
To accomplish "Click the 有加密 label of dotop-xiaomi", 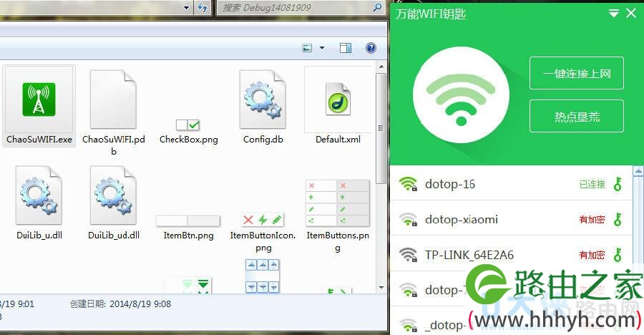I will point(592,220).
